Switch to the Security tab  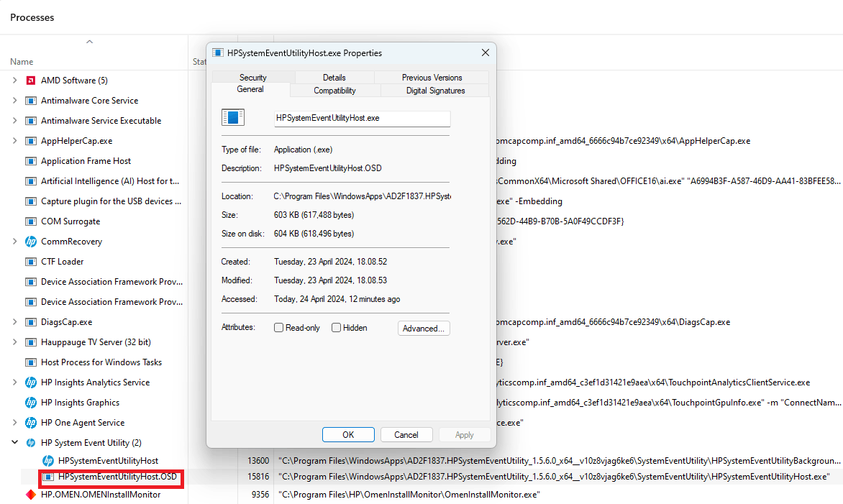pyautogui.click(x=252, y=78)
